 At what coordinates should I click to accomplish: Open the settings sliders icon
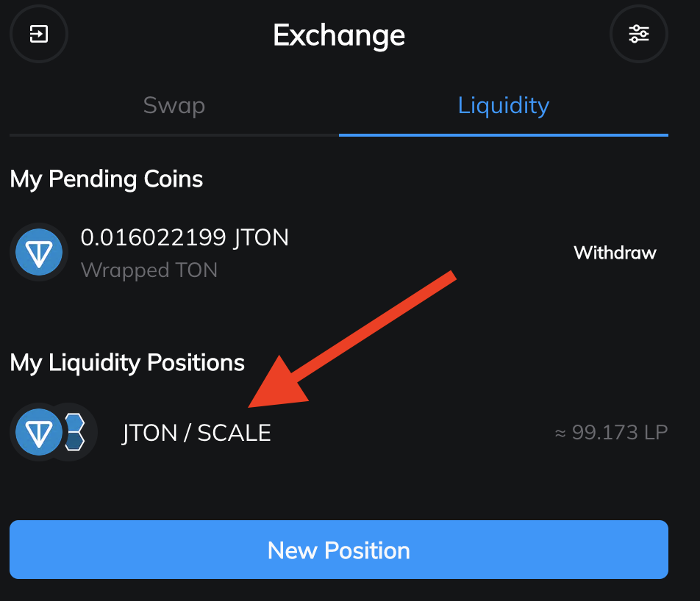638,34
